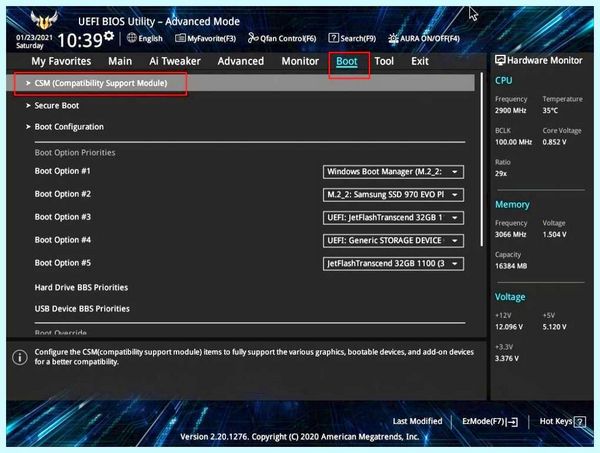Click the Boot Option Priorities heading
The height and width of the screenshot is (453, 600).
[75, 153]
